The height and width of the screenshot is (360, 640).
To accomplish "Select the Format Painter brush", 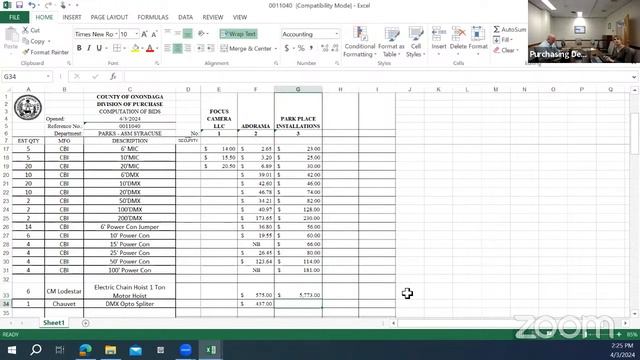I will point(26,52).
